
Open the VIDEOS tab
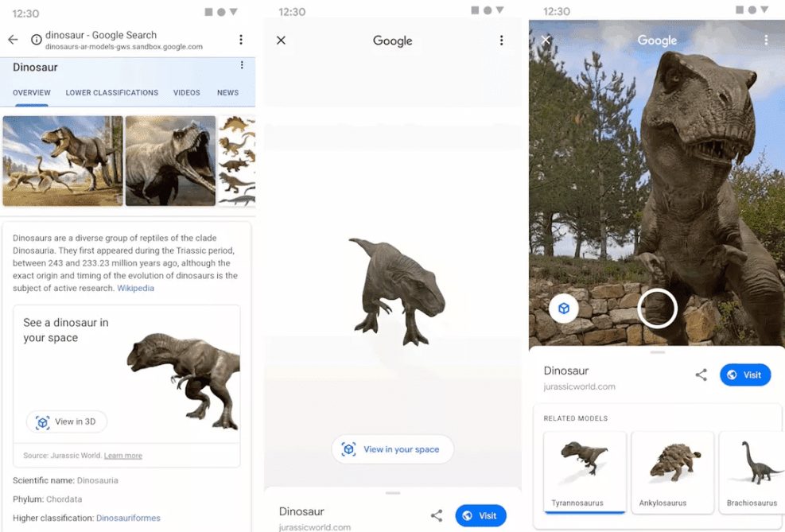coord(187,92)
